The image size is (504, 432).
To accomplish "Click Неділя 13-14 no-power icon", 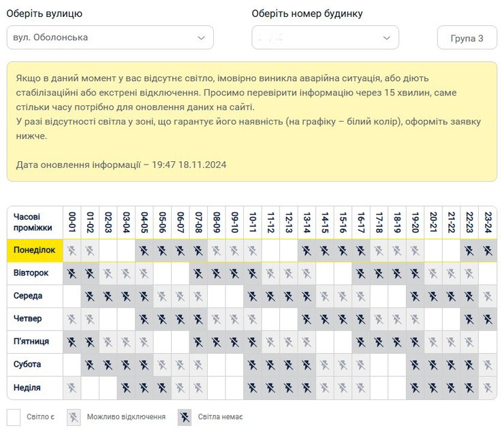I will pyautogui.click(x=306, y=388).
